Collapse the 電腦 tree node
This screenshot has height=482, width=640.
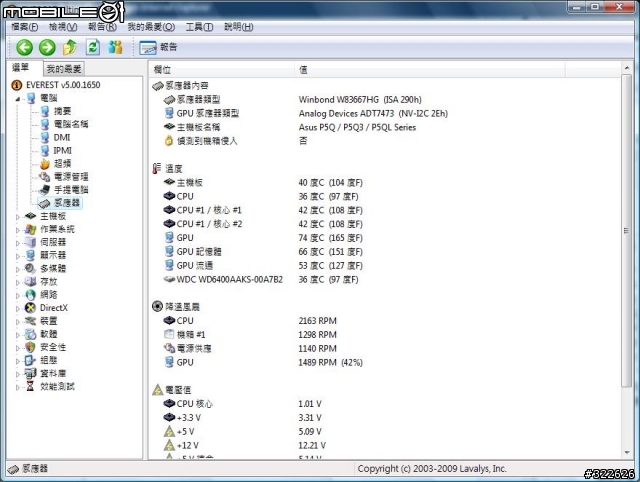[18, 99]
